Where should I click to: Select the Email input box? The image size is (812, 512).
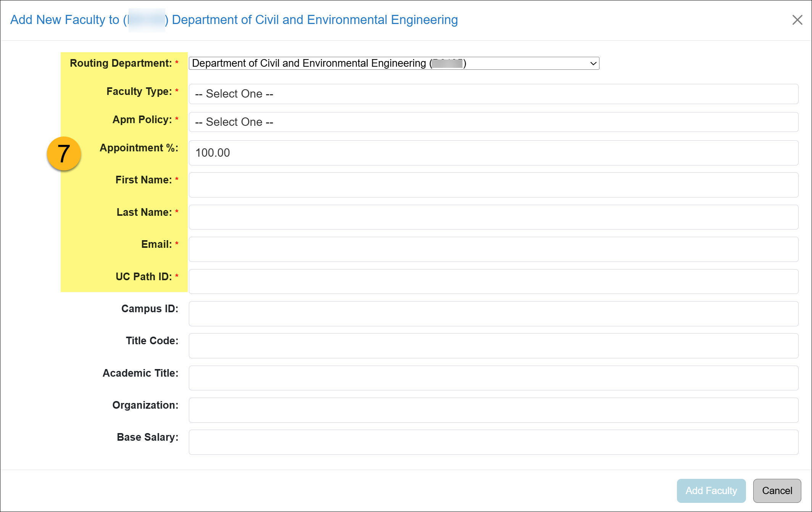(x=493, y=249)
